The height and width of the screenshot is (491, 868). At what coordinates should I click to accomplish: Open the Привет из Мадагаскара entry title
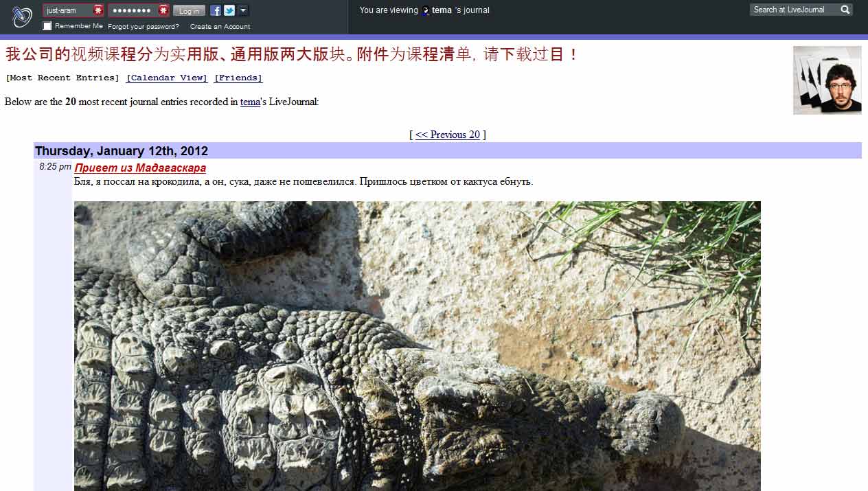tap(140, 168)
